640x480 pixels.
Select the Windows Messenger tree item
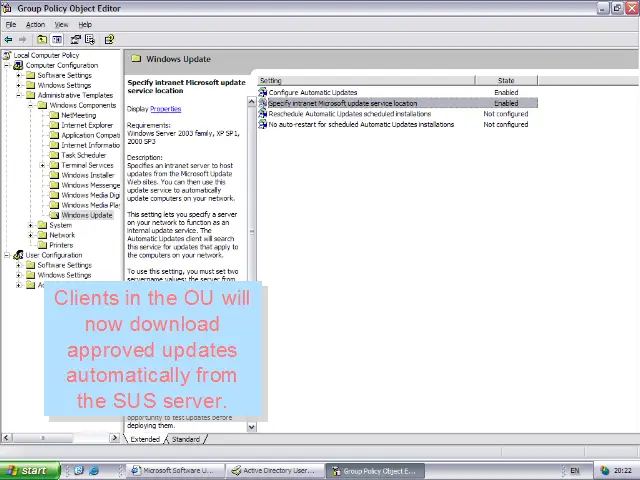click(90, 185)
